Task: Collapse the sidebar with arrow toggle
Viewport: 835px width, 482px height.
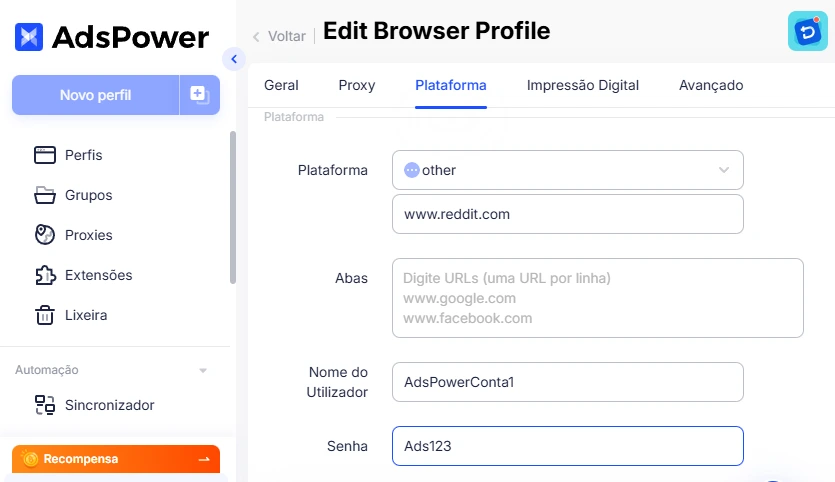Action: [x=234, y=59]
